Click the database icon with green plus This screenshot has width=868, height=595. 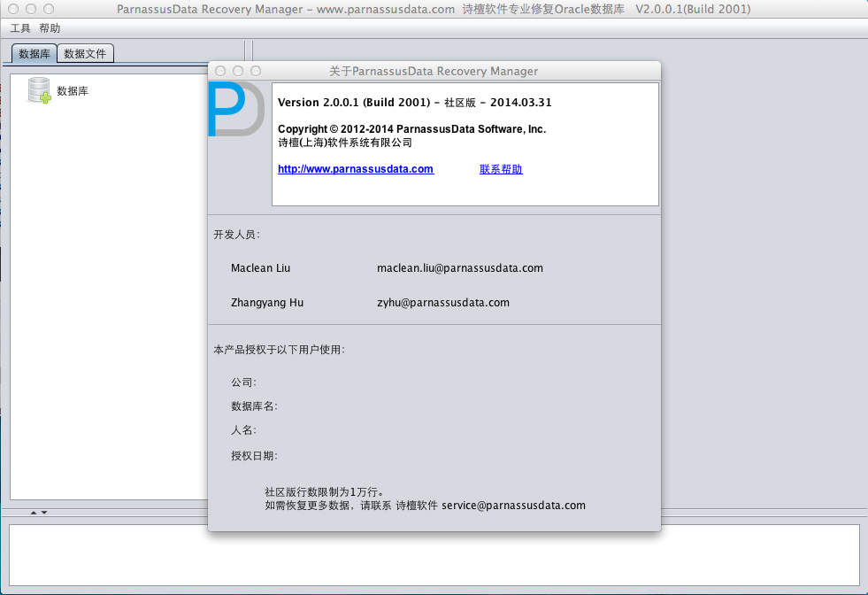tap(39, 90)
